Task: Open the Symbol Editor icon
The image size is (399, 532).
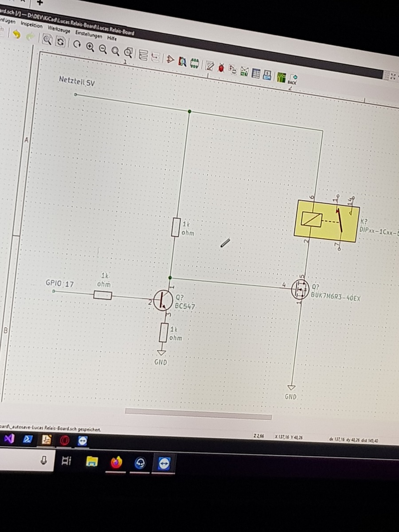Action: [169, 59]
